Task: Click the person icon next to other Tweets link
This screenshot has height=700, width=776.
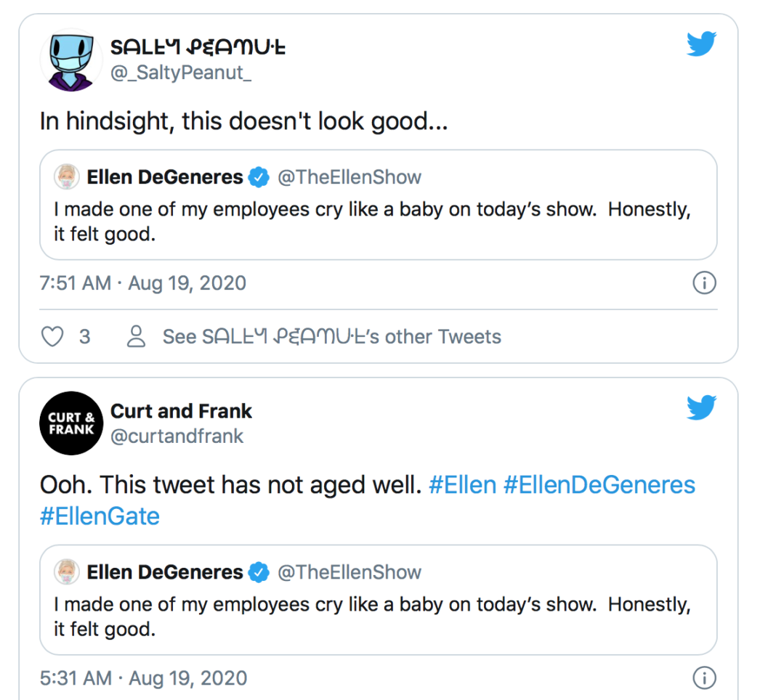Action: pos(136,336)
